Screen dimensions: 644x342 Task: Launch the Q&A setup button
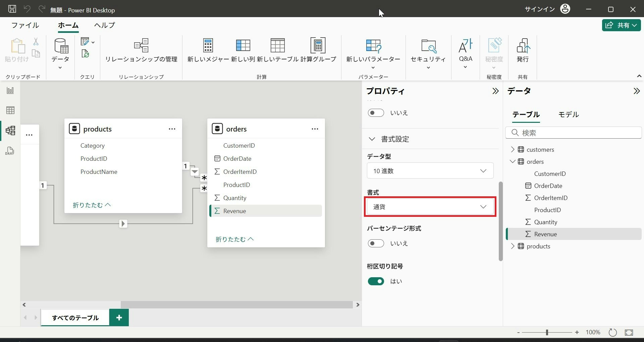click(466, 54)
